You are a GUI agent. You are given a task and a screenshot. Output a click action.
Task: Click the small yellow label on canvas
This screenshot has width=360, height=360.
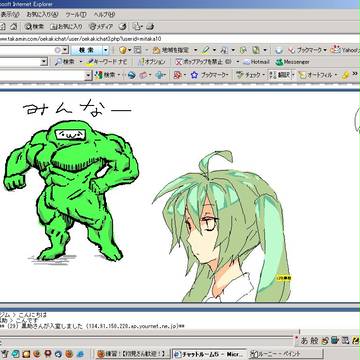click(284, 278)
